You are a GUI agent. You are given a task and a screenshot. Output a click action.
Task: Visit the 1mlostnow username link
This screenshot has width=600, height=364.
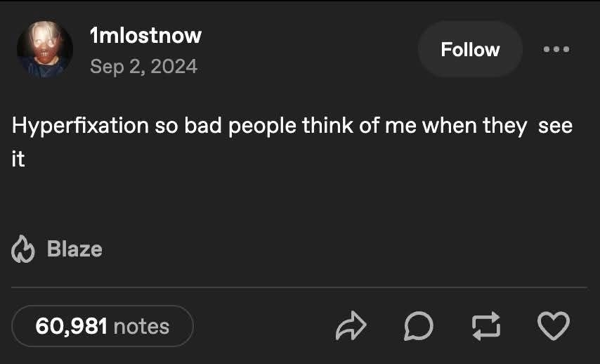145,35
